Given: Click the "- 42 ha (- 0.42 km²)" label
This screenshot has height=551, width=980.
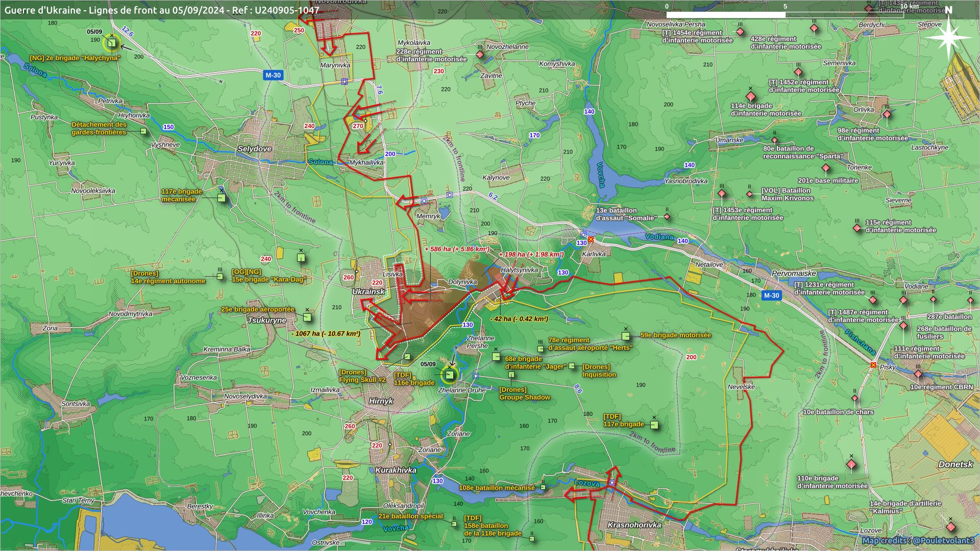Looking at the screenshot, I should (x=519, y=319).
